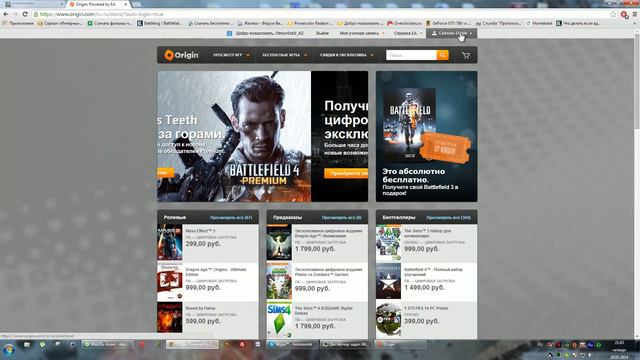Open the Bound by Flame cover thumbnail
The height and width of the screenshot is (360, 640).
[x=170, y=318]
